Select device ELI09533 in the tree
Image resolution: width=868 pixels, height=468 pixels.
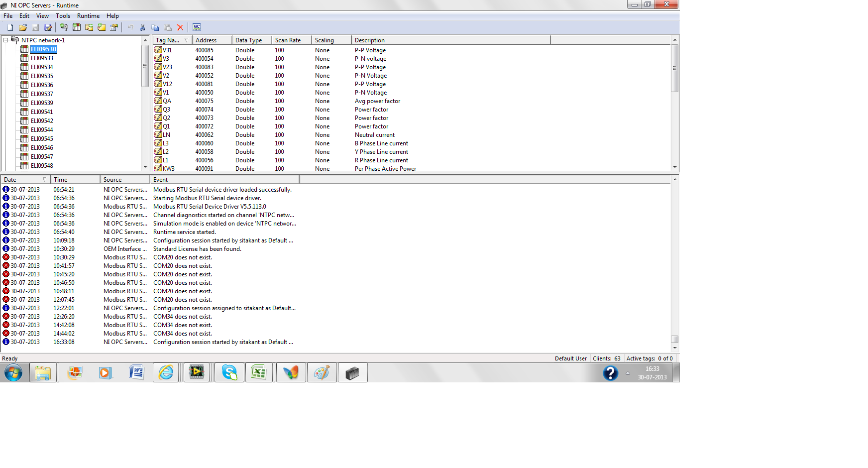[42, 58]
